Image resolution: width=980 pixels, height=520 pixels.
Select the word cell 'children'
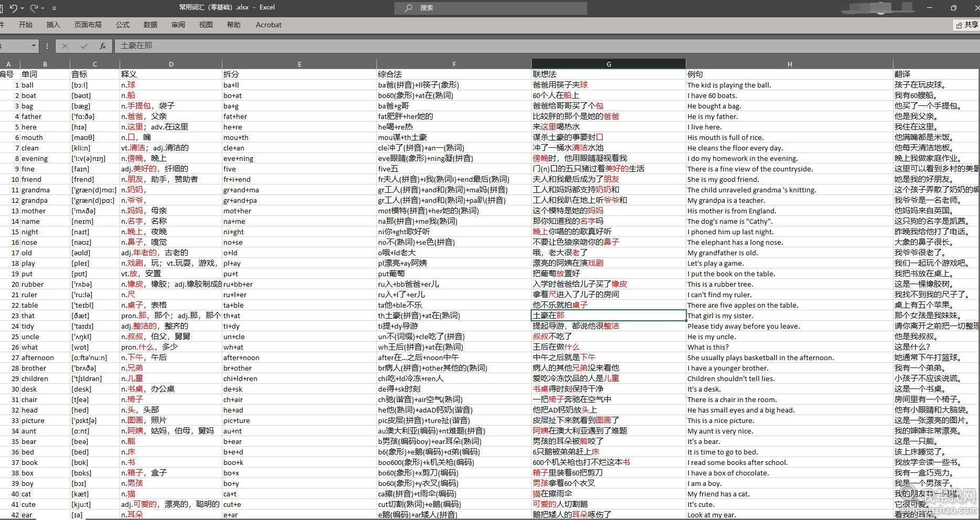[45, 378]
